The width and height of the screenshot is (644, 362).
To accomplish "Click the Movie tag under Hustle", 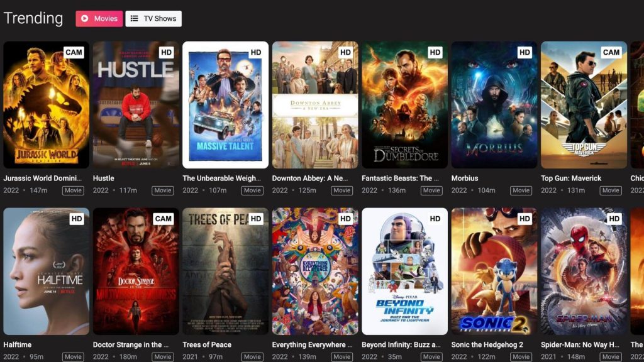I will coord(163,190).
